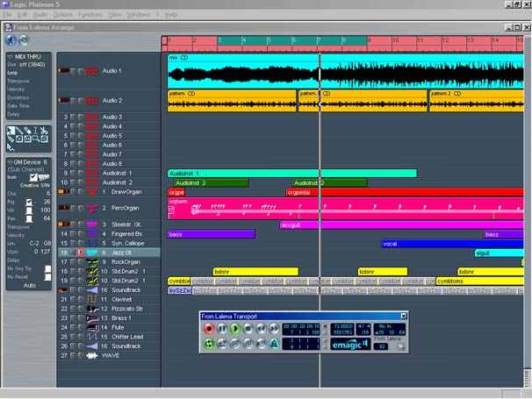Open the Windows menu
The width and height of the screenshot is (532, 399).
tap(139, 15)
